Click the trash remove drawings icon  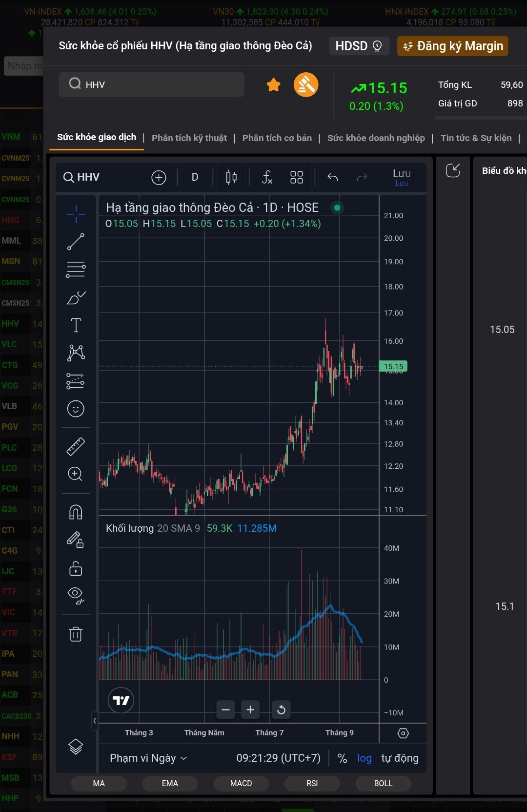pos(76,634)
